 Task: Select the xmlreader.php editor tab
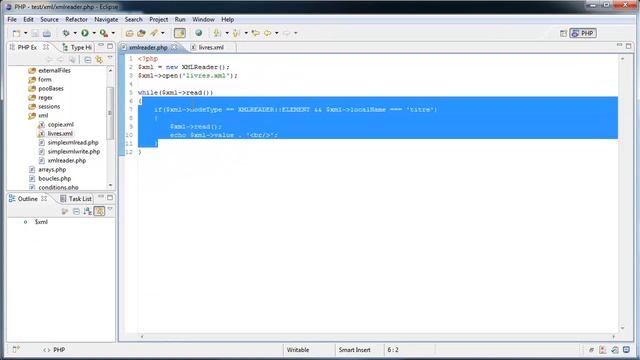pos(148,47)
